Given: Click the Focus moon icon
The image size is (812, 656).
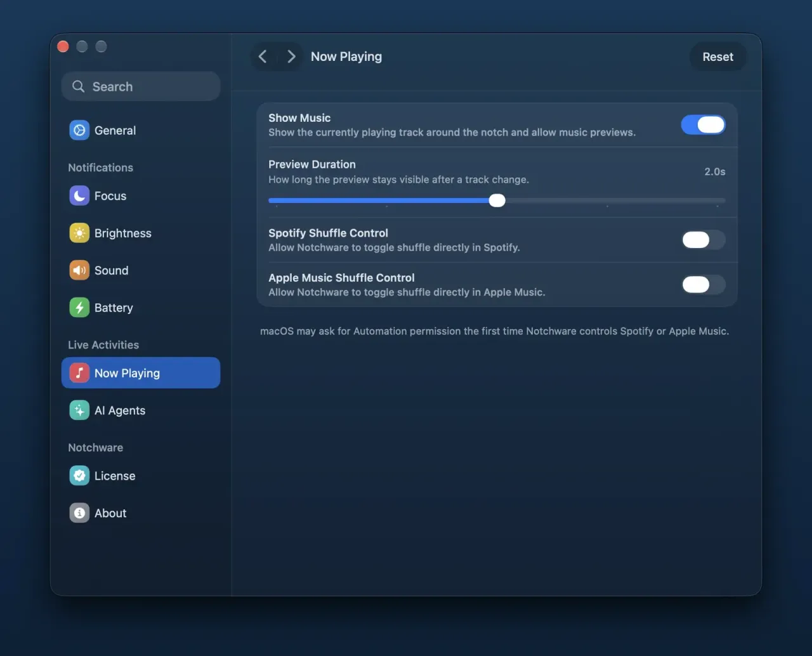Looking at the screenshot, I should point(79,195).
